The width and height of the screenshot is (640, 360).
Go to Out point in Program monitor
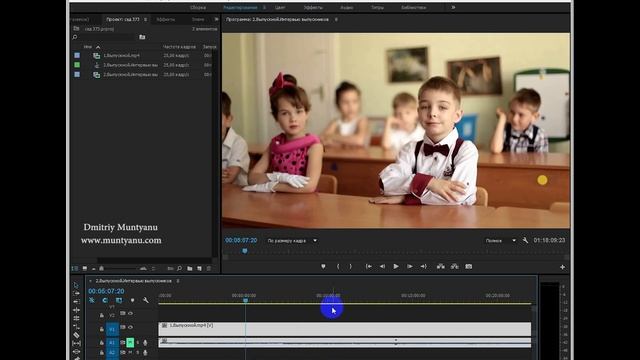point(424,267)
